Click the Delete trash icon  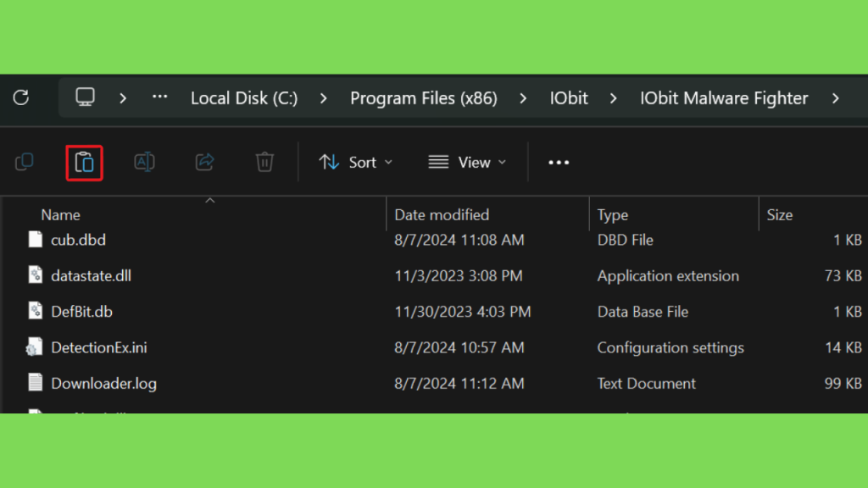(x=264, y=162)
